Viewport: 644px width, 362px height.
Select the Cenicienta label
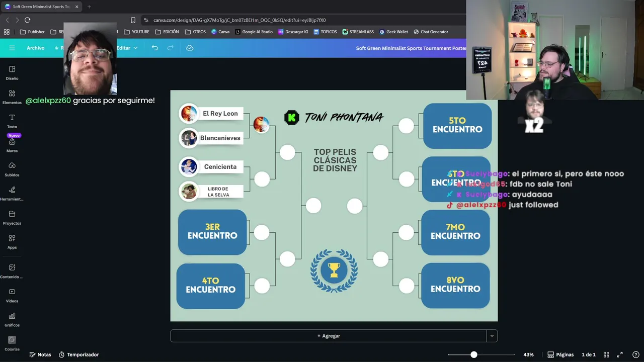click(x=220, y=167)
